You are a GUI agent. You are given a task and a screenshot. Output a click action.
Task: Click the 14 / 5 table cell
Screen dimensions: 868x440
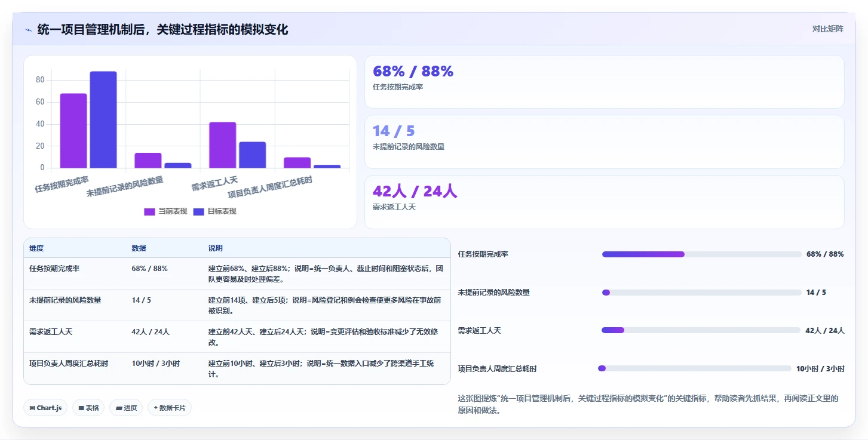point(141,300)
